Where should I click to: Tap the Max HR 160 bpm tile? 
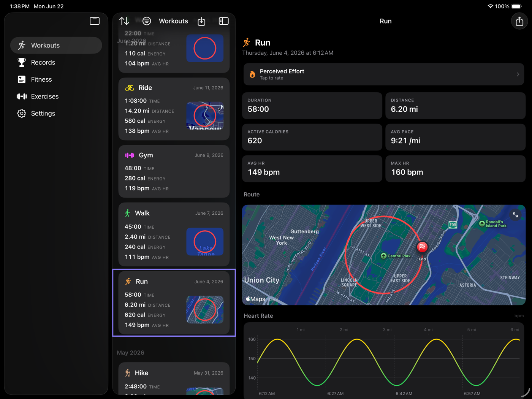456,169
